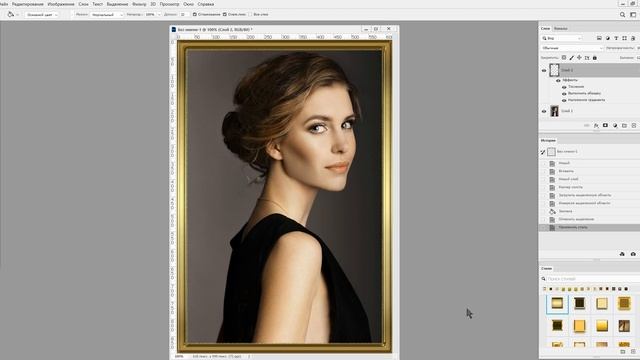Switch to the Каналы tab
This screenshot has width=640, height=360.
coord(560,29)
